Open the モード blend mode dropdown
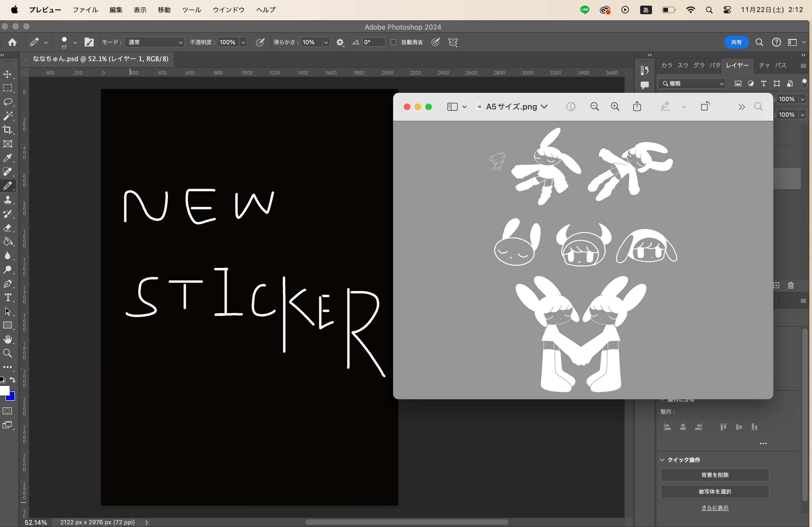The width and height of the screenshot is (812, 527). pyautogui.click(x=155, y=42)
